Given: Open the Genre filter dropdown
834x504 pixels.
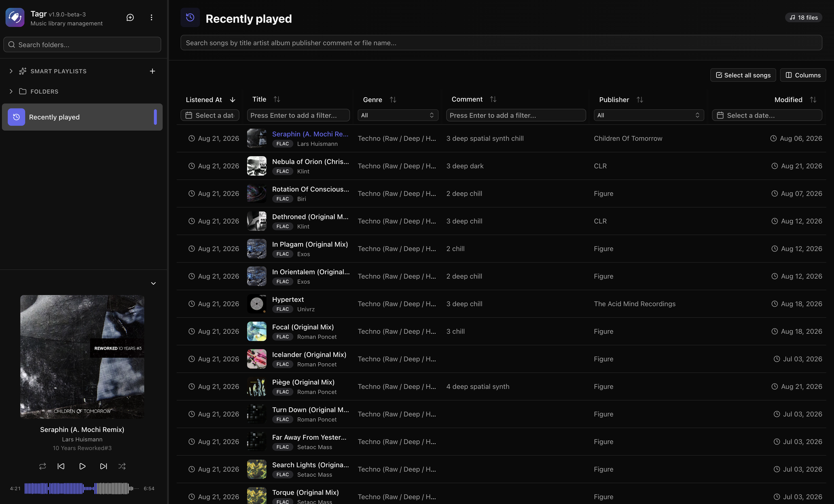Looking at the screenshot, I should (x=398, y=115).
